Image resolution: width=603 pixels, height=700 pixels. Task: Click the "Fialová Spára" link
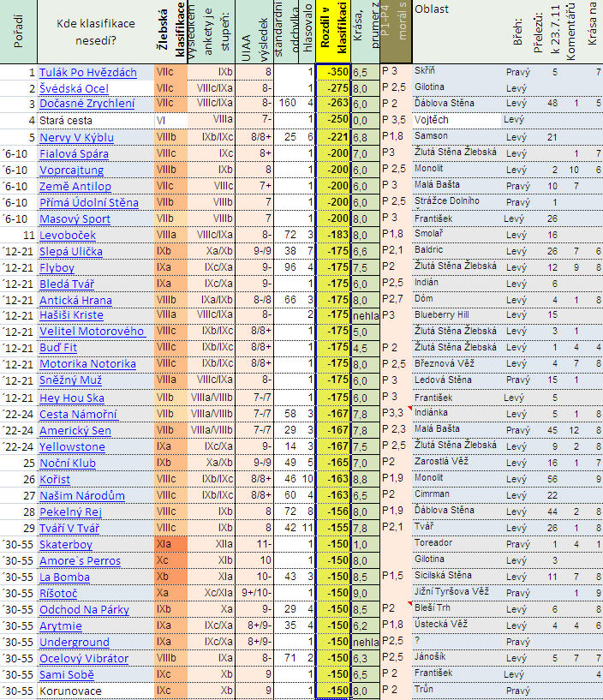tap(74, 153)
